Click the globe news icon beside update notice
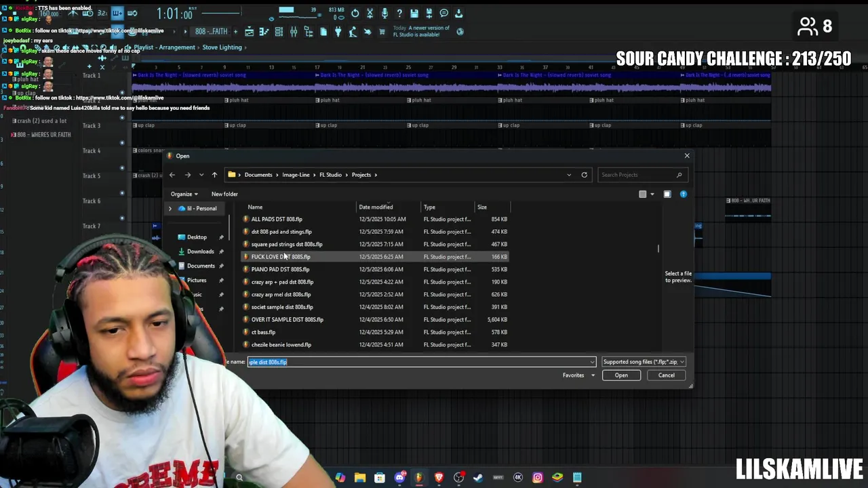Image resolution: width=868 pixels, height=488 pixels. click(460, 31)
